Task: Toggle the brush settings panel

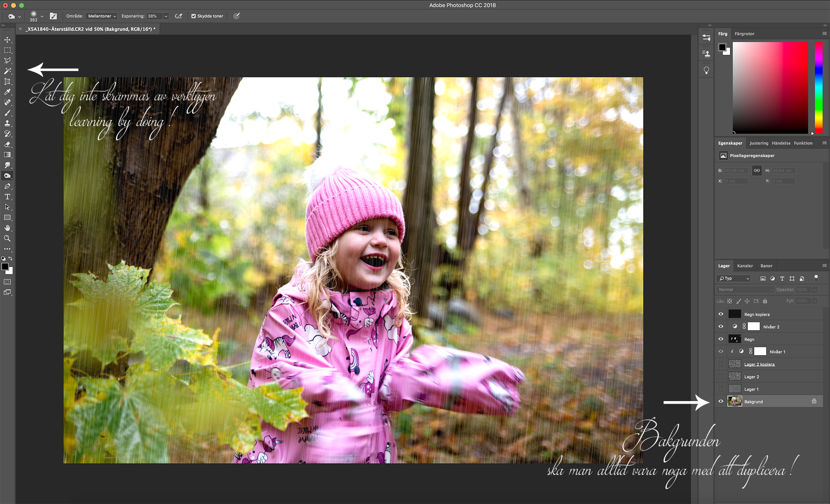Action: 53,16
